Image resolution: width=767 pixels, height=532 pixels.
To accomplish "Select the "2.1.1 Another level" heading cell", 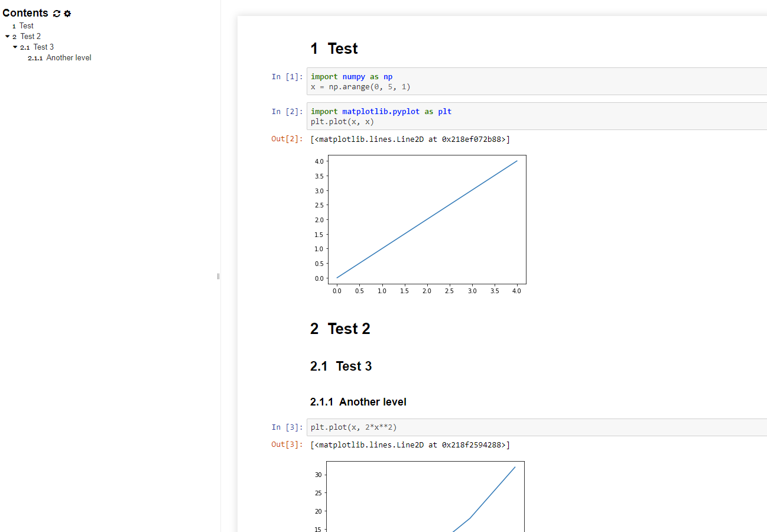I will [358, 401].
